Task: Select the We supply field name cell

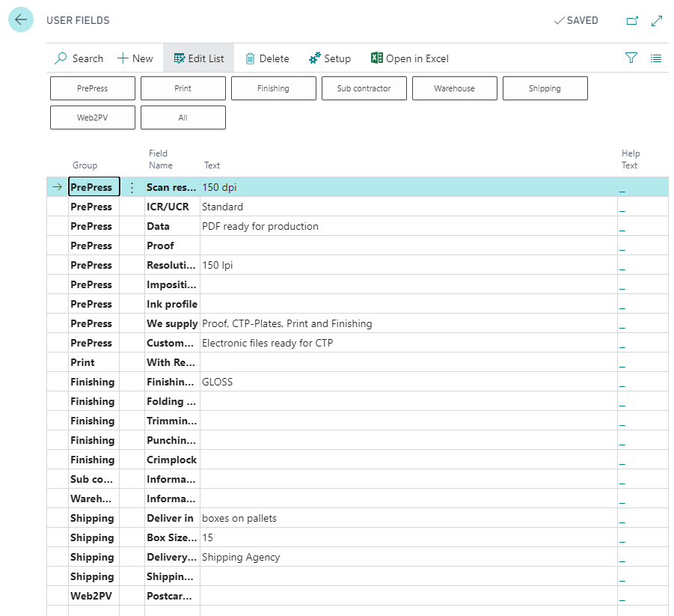Action: tap(172, 323)
